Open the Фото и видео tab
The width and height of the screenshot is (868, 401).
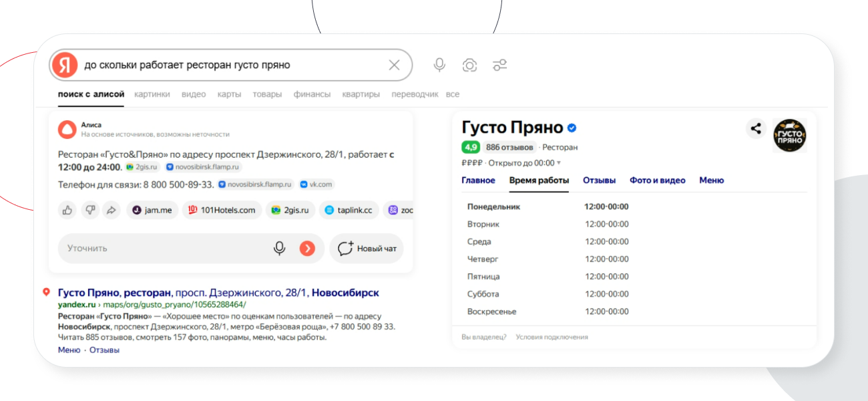[657, 180]
